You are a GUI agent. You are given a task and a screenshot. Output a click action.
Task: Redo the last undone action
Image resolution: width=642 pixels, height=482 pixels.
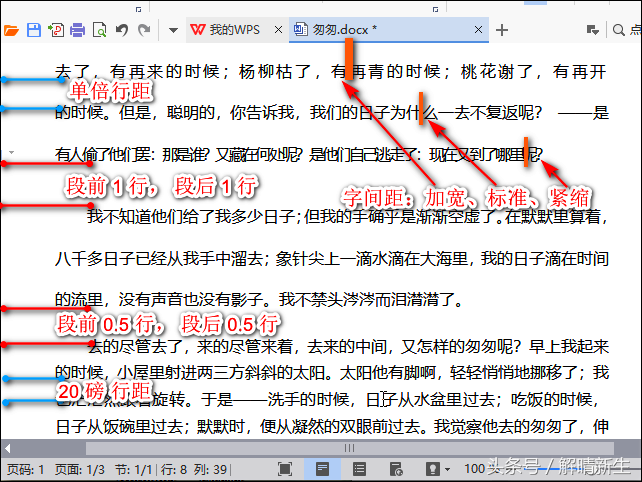pos(144,30)
